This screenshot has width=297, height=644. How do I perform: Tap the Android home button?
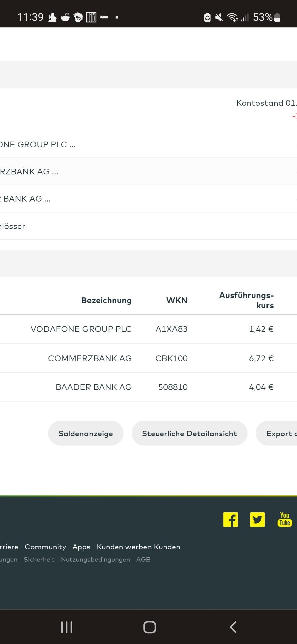pos(150,627)
